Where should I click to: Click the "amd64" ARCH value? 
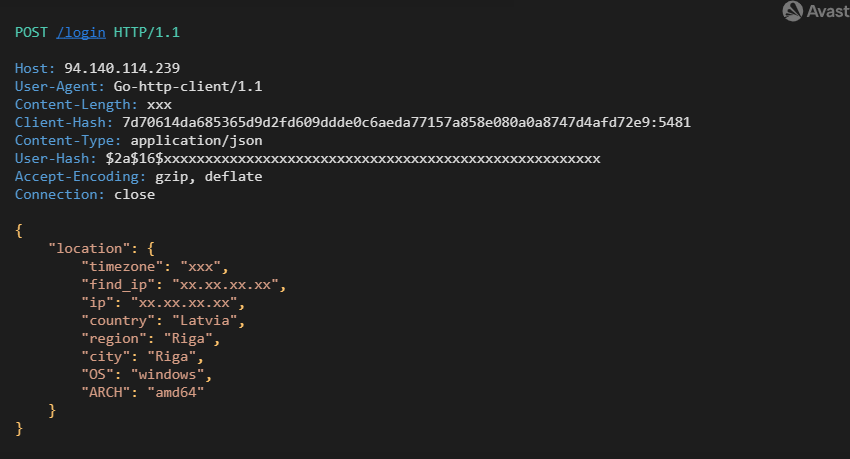coord(176,392)
